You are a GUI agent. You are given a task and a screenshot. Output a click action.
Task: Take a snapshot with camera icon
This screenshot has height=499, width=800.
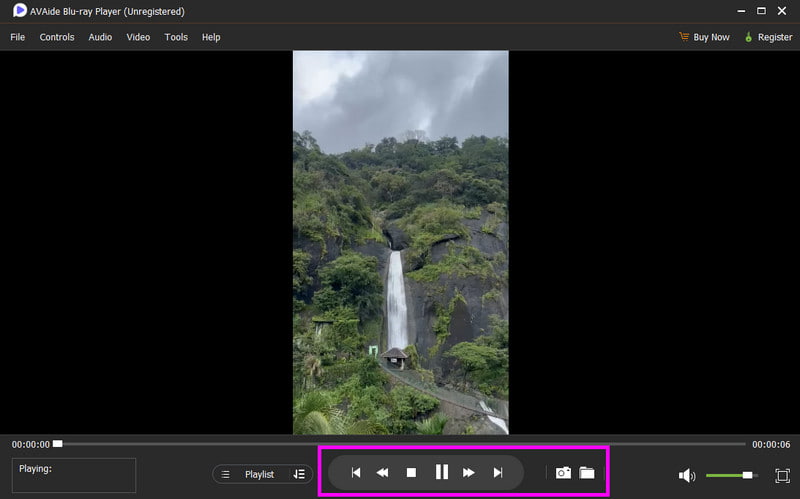click(x=563, y=473)
